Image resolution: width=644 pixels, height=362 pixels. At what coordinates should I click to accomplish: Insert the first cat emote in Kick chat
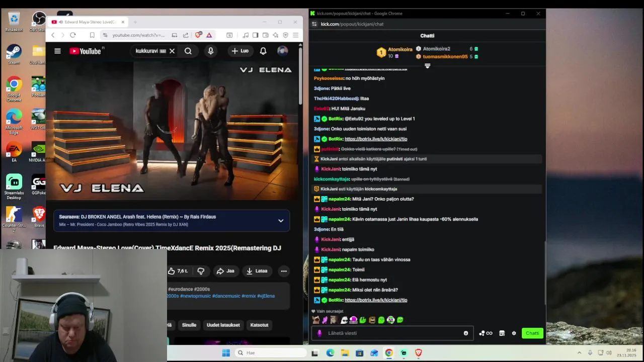coord(315,320)
